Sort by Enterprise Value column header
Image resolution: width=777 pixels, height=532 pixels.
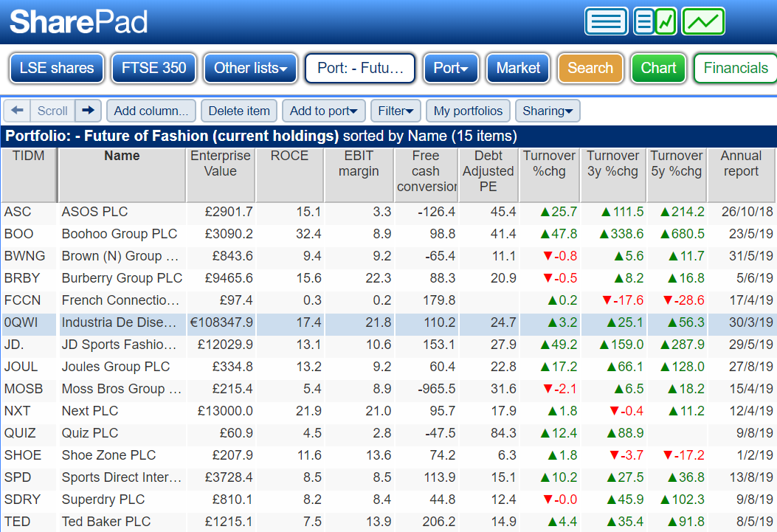point(221,175)
